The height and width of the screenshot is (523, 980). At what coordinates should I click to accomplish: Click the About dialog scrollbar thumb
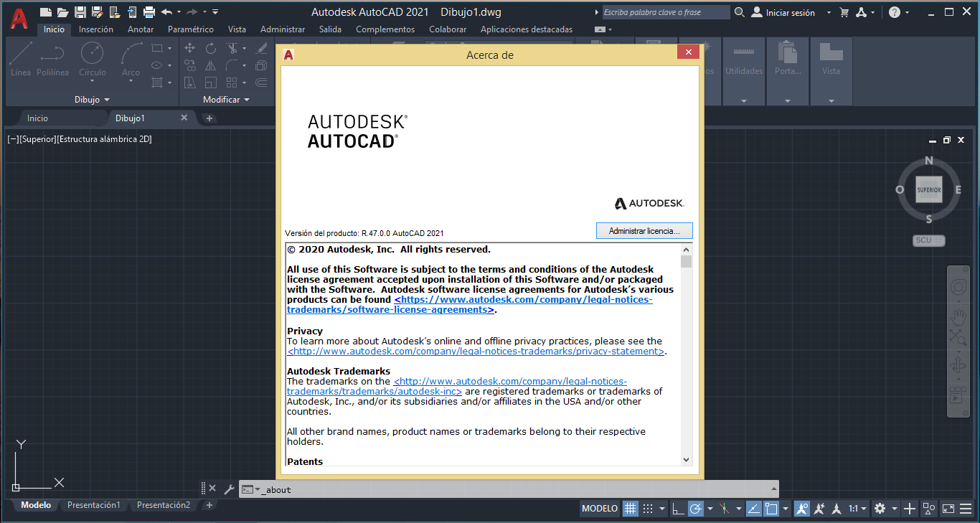click(687, 261)
